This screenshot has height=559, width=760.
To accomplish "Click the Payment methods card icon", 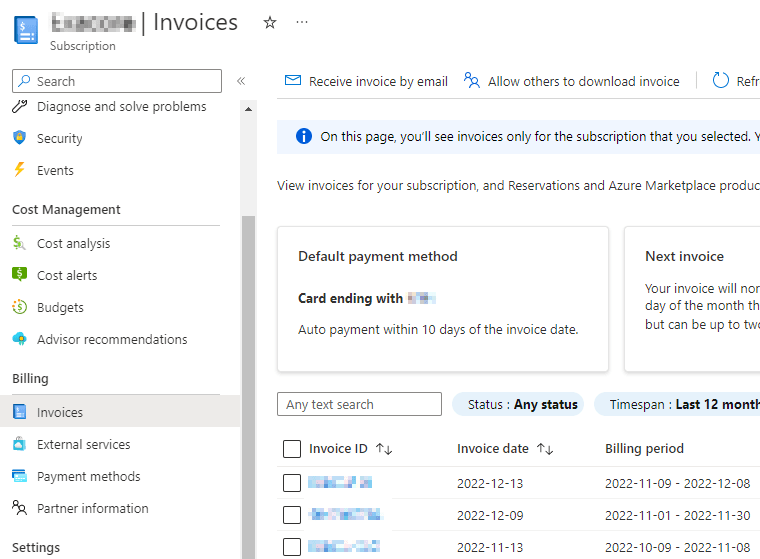I will point(19,476).
